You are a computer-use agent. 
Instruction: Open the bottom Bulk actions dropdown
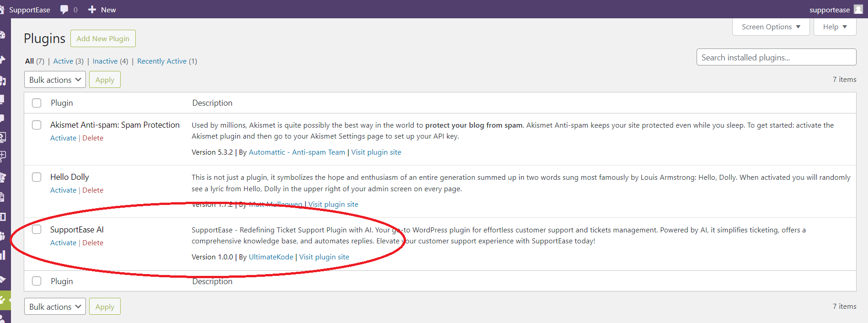pyautogui.click(x=55, y=307)
